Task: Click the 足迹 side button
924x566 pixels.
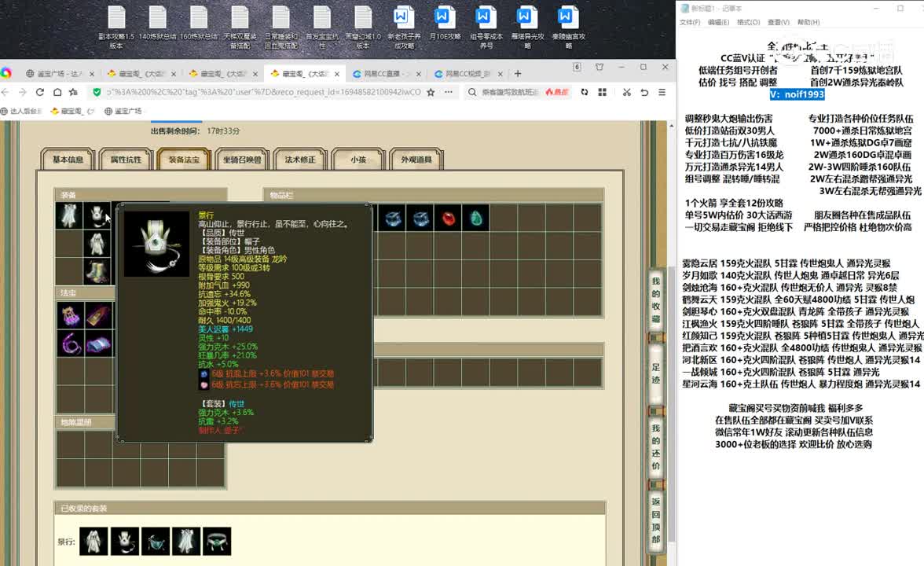Action: click(656, 373)
